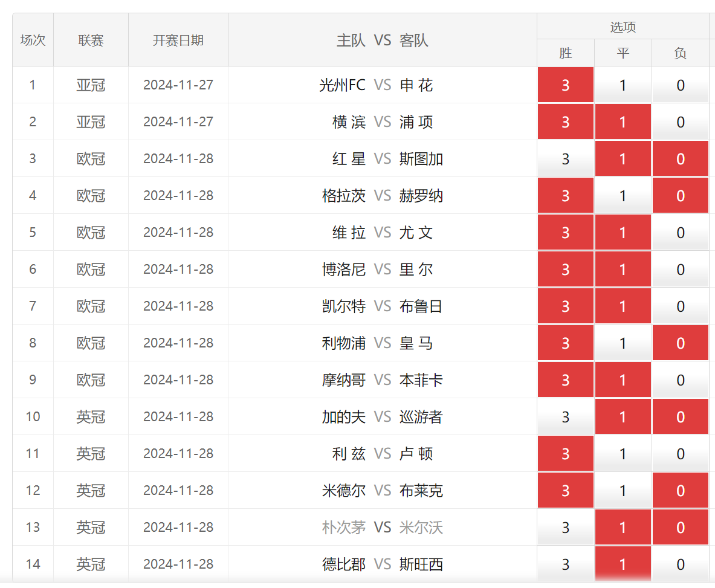Click the 联赛 column header
Image resolution: width=715 pixels, height=588 pixels.
coord(91,40)
